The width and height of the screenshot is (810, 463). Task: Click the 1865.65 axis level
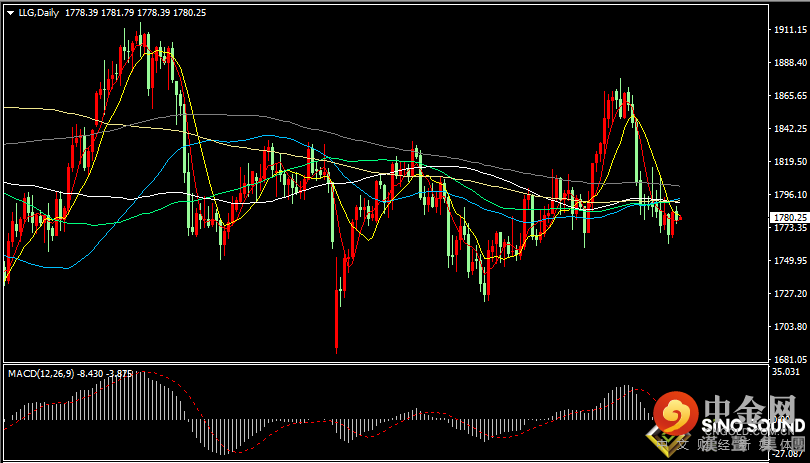[x=789, y=96]
